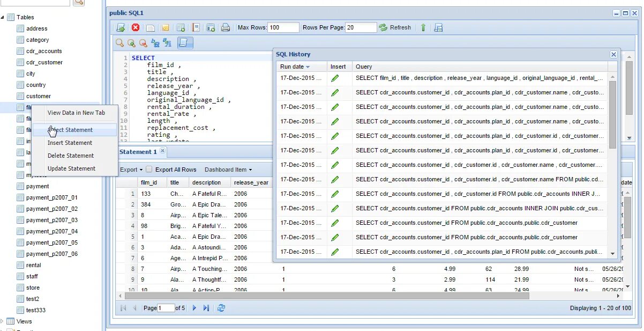Open the Export dropdown menu
This screenshot has width=644, height=331.
(130, 169)
